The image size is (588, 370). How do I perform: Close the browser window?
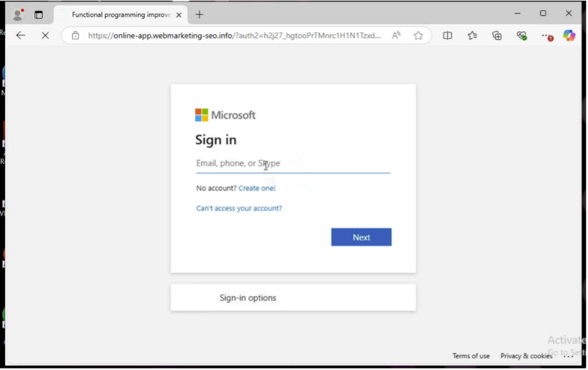[569, 14]
